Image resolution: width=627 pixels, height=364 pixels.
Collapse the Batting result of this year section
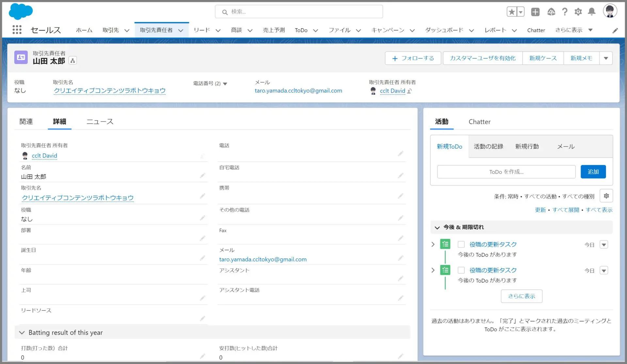click(x=22, y=333)
